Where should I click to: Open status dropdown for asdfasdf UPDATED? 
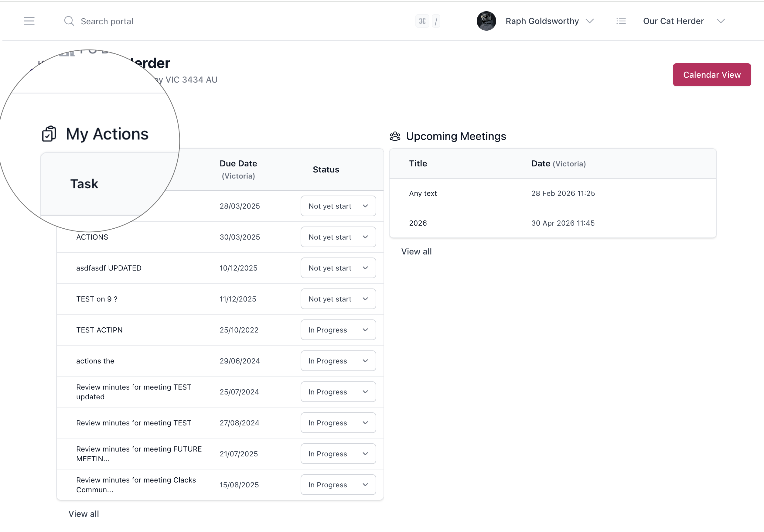tap(338, 268)
